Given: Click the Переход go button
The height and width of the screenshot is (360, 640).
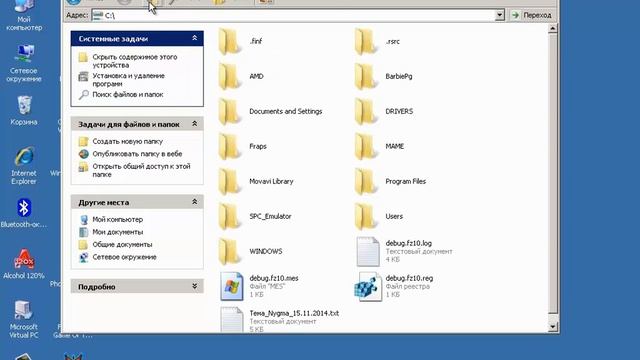Looking at the screenshot, I should (x=532, y=15).
